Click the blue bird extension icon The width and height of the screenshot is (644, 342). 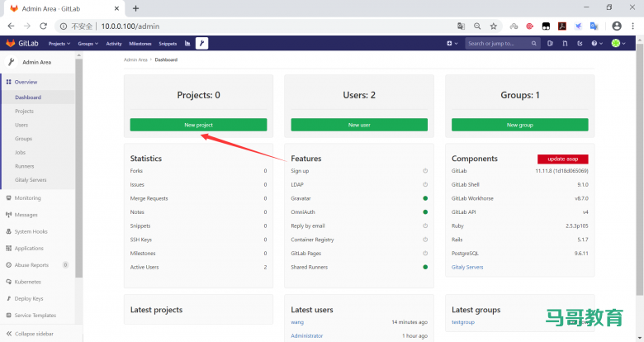(578, 26)
